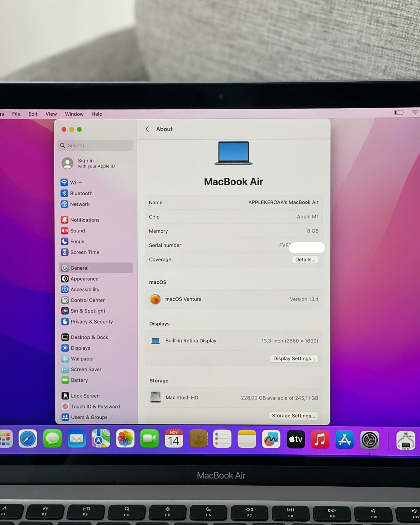This screenshot has height=525, width=420.
Task: Open Touch ID & Password settings
Action: click(95, 406)
